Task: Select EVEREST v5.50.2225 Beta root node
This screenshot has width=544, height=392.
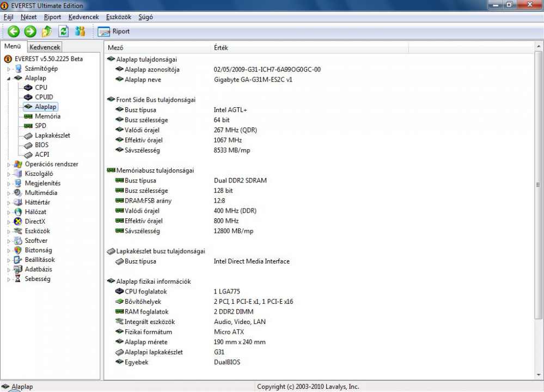Action: 48,59
